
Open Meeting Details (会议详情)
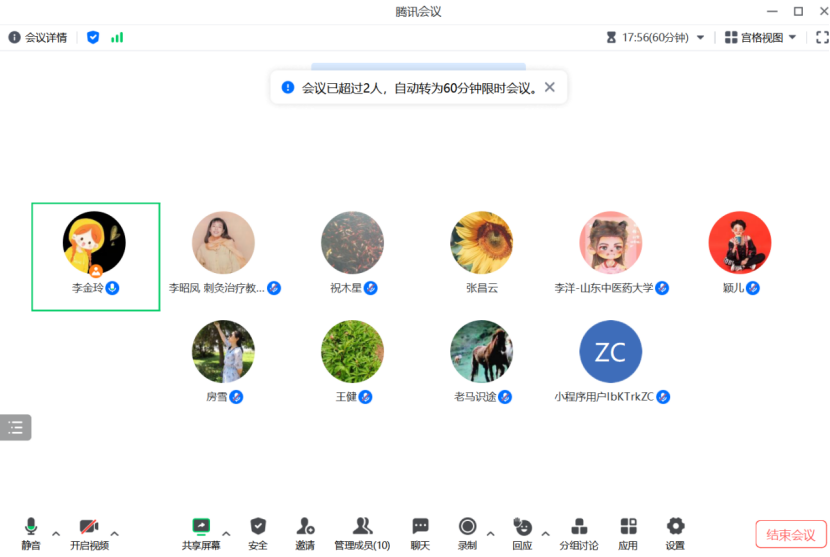tap(38, 37)
